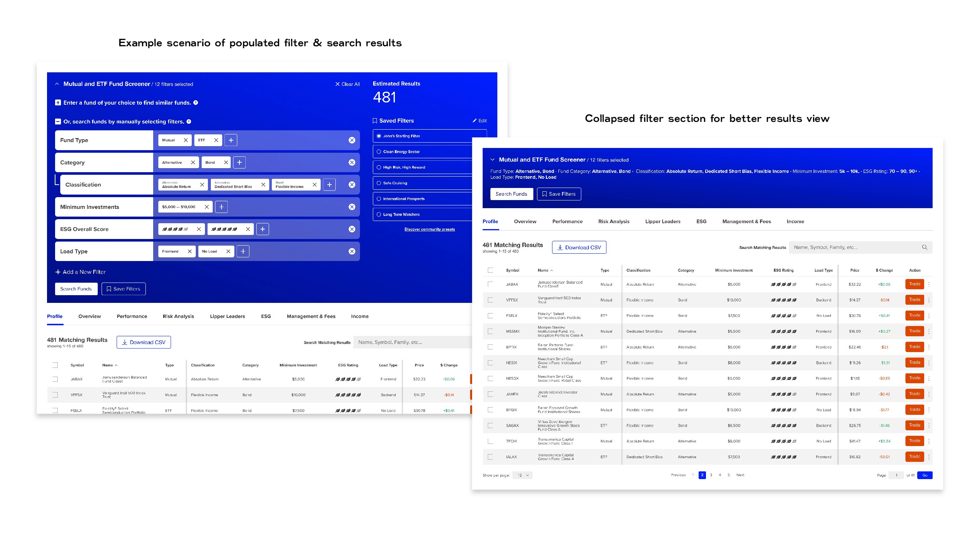Open more options for JABAX row
The width and height of the screenshot is (980, 536).
(929, 285)
